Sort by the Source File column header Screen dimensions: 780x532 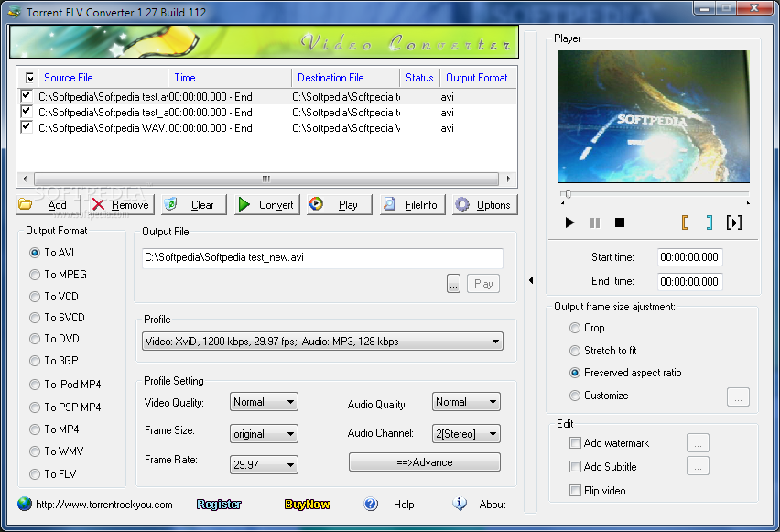click(103, 78)
